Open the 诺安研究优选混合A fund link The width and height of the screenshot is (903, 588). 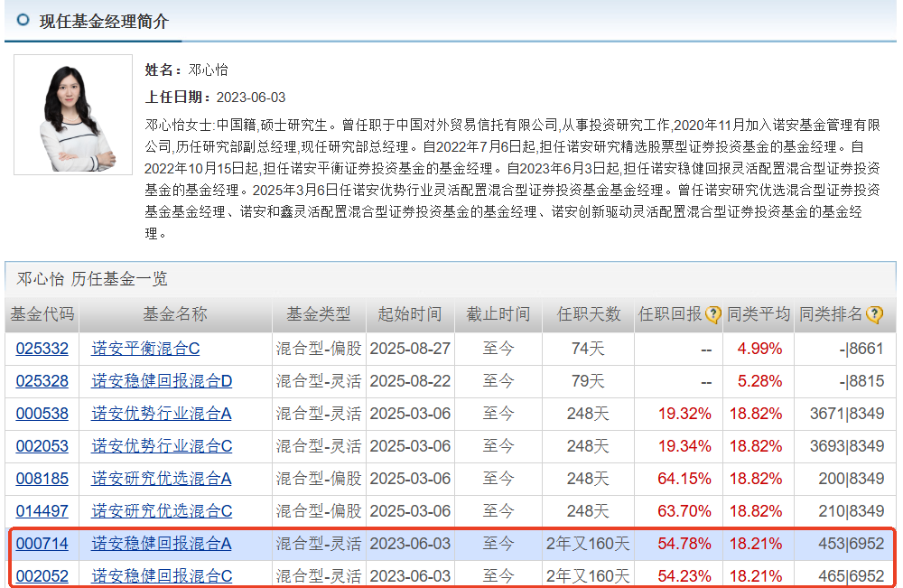pos(162,479)
